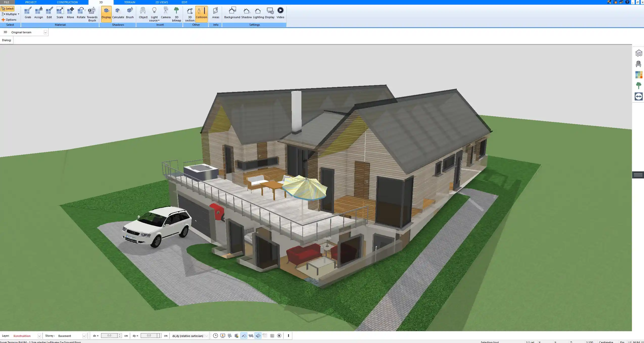
Task: Select the Grab material tool
Action: pos(28,13)
